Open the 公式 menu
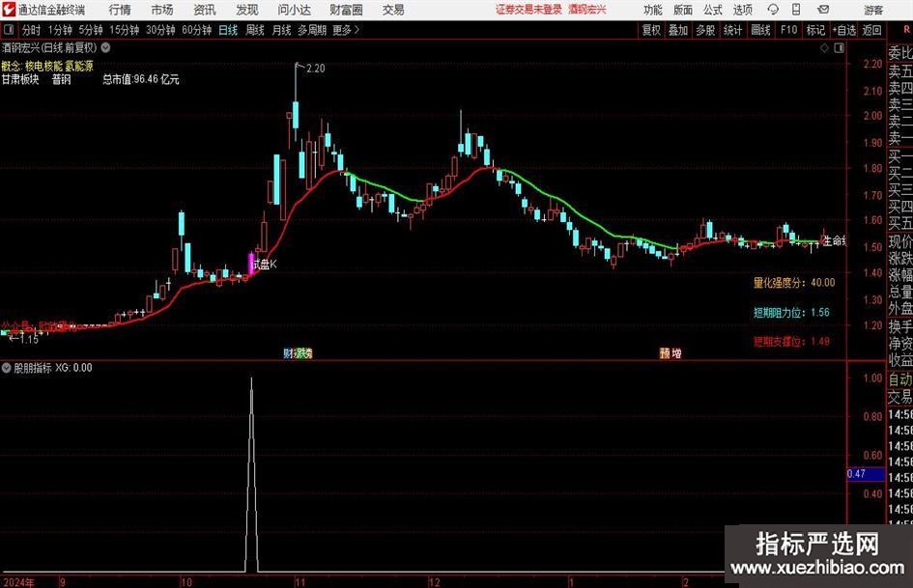913x588 pixels. click(712, 10)
